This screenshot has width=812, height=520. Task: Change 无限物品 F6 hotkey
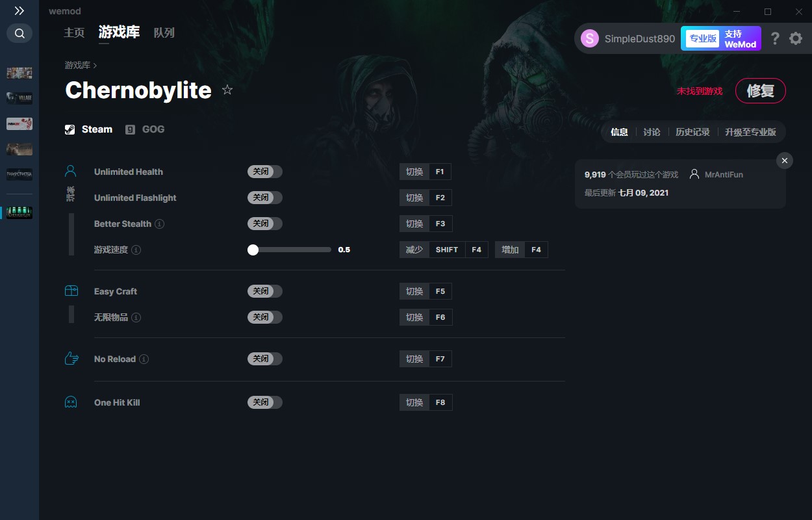point(425,317)
